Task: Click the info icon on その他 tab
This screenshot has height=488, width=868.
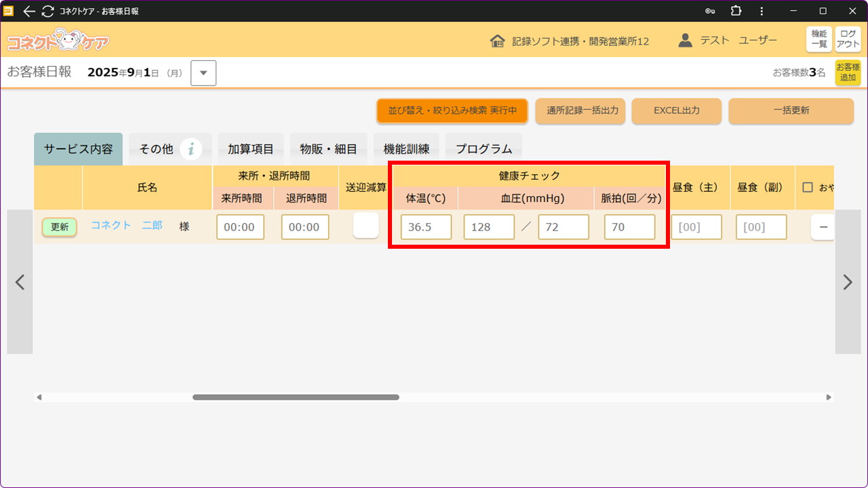Action: 191,149
